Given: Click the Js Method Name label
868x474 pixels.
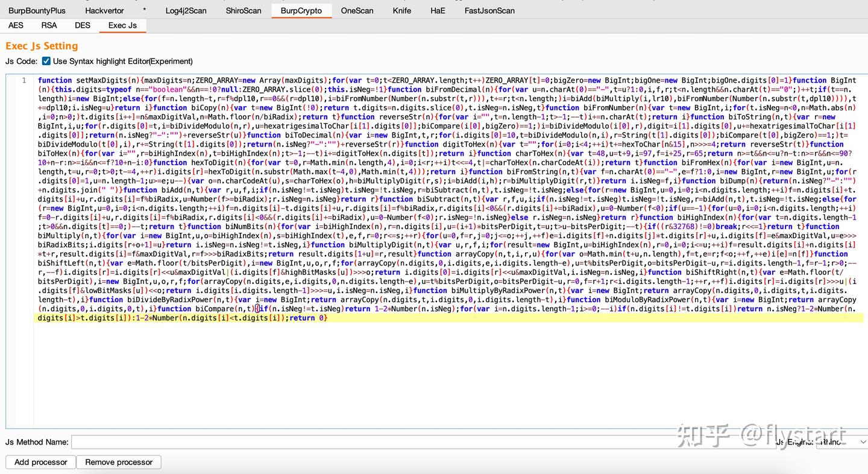Looking at the screenshot, I should coord(37,442).
